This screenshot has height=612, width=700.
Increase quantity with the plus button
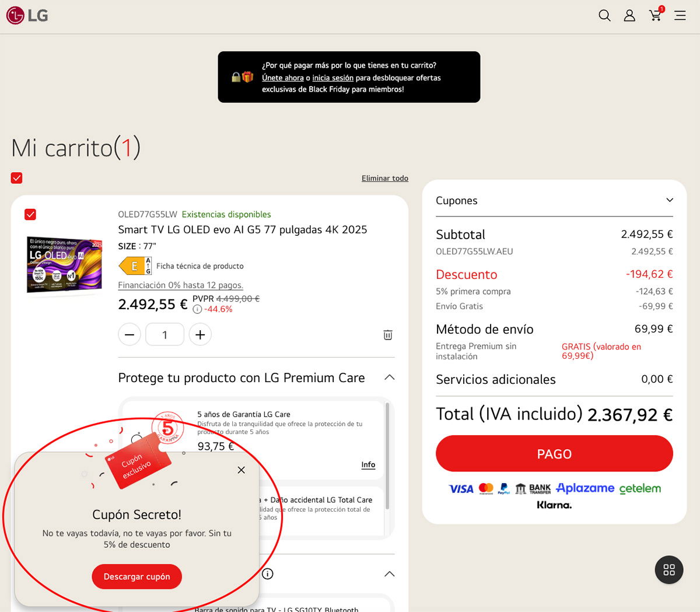point(200,335)
